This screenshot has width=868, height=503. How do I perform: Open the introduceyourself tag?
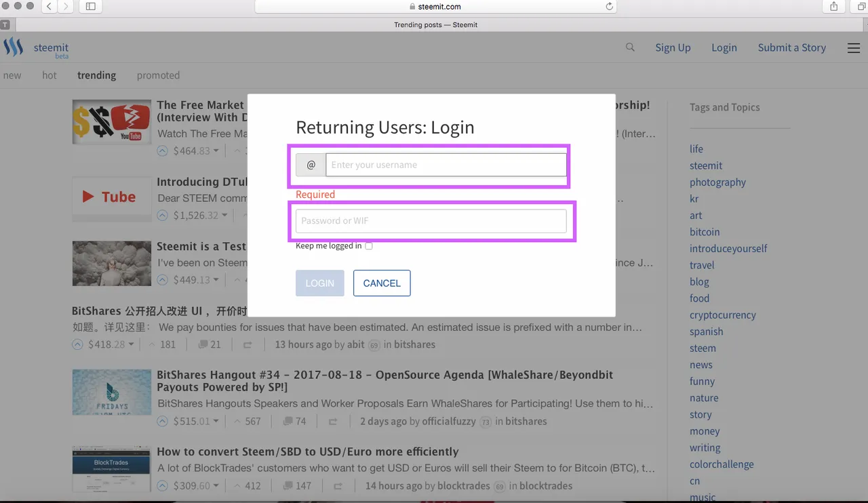[x=728, y=249]
